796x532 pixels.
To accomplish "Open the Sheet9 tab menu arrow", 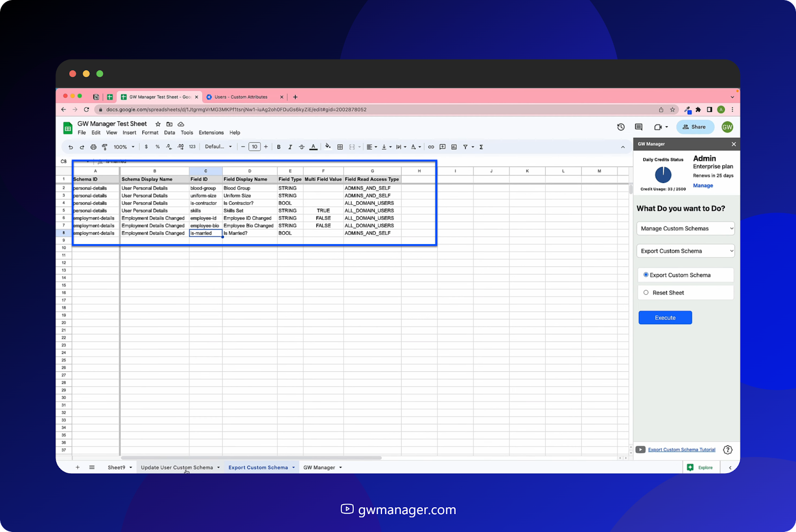I will pos(131,468).
